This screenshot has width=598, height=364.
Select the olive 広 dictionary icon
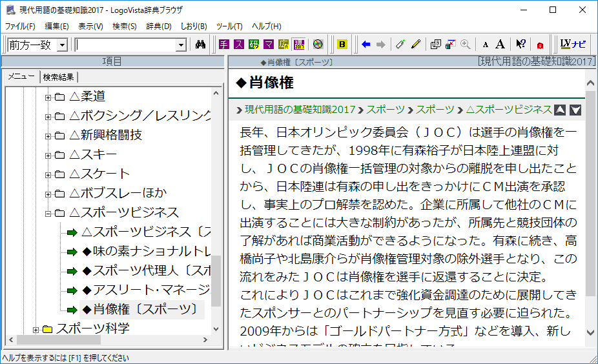(x=284, y=45)
